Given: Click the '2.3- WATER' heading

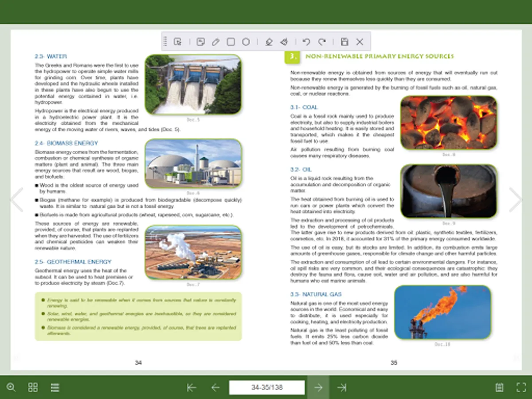Looking at the screenshot, I should coord(51,56).
